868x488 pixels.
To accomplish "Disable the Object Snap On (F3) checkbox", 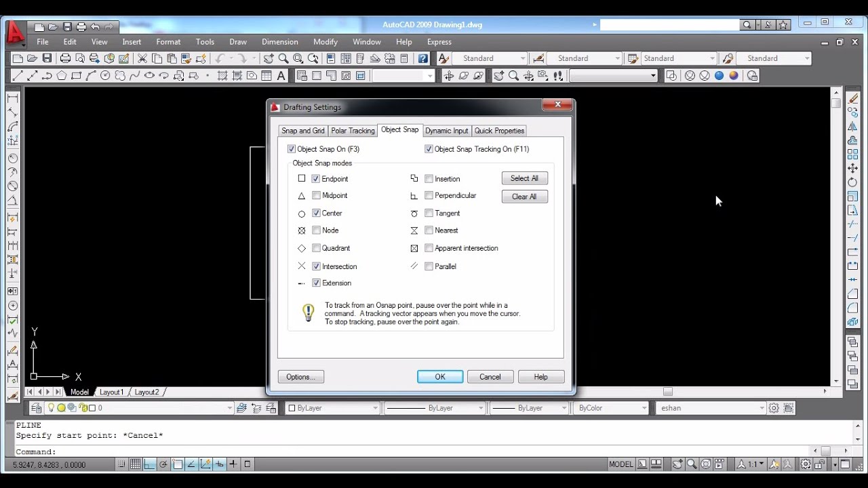I will click(x=292, y=149).
